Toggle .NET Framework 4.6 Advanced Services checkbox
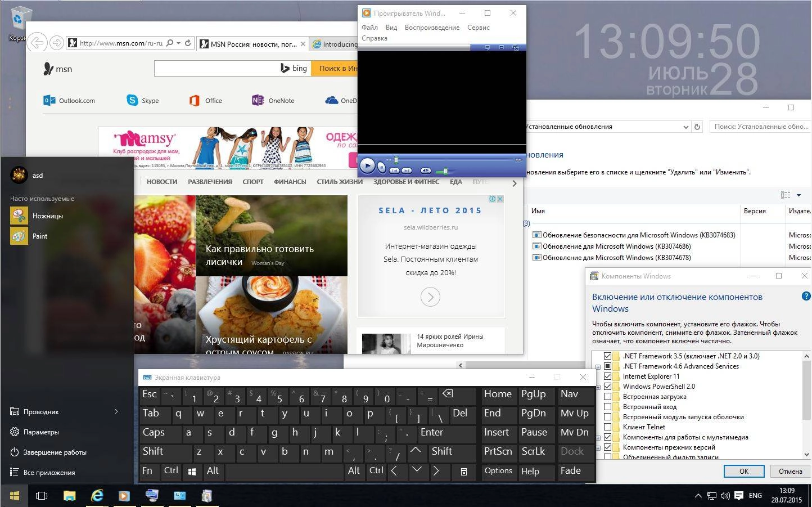Viewport: 812px width, 507px height. 607,366
